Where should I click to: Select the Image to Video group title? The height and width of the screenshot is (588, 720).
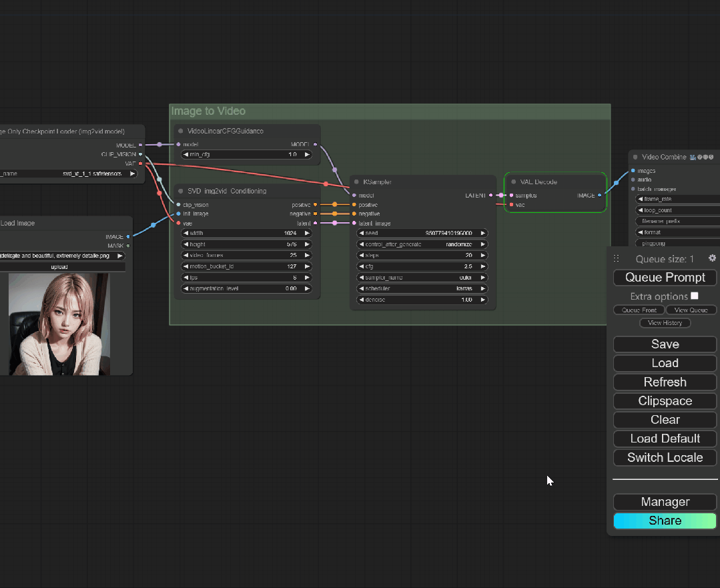208,111
